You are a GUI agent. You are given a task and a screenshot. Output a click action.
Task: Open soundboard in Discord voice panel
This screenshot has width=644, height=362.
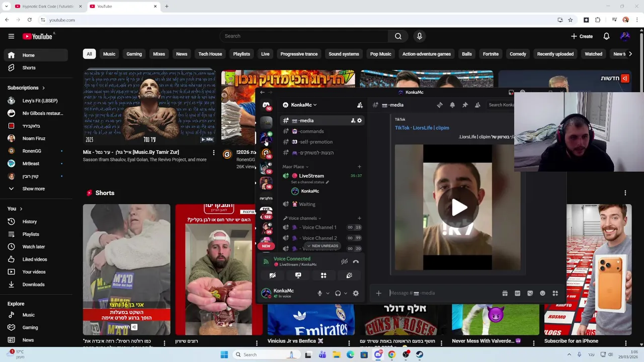pos(349,276)
